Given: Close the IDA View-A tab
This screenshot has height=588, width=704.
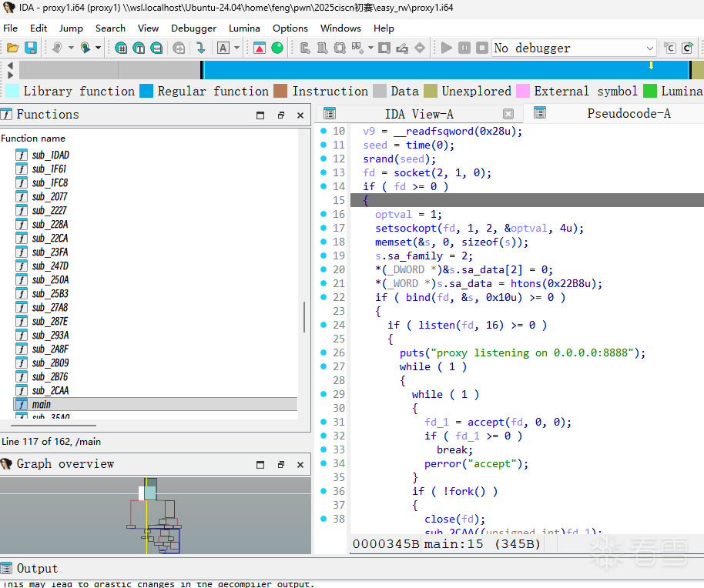Looking at the screenshot, I should [508, 114].
